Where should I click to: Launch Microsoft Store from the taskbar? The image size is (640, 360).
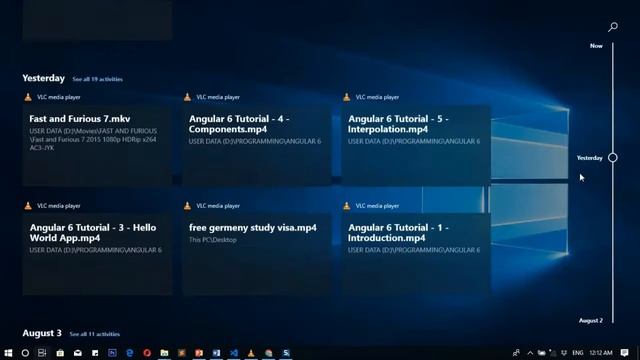click(x=60, y=353)
